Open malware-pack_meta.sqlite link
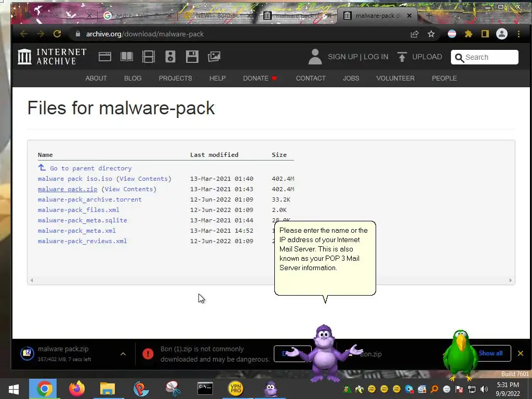The width and height of the screenshot is (532, 399). (x=83, y=220)
